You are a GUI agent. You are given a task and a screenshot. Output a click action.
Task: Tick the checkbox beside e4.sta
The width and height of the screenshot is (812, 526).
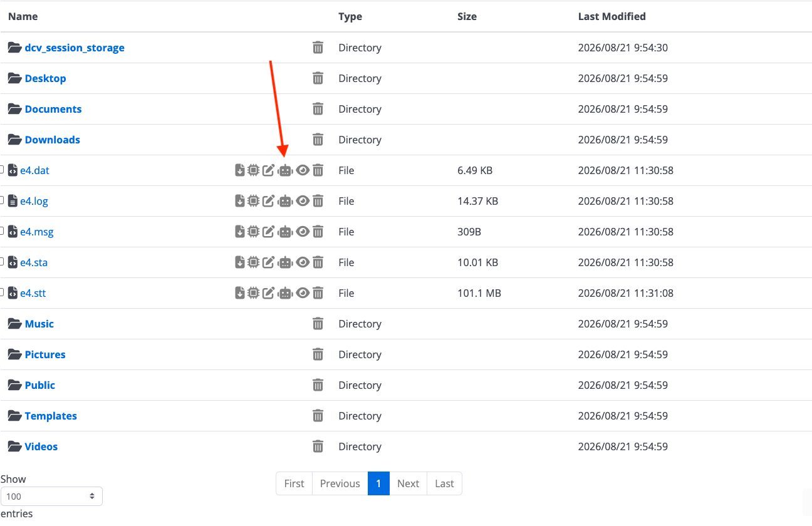[2, 262]
